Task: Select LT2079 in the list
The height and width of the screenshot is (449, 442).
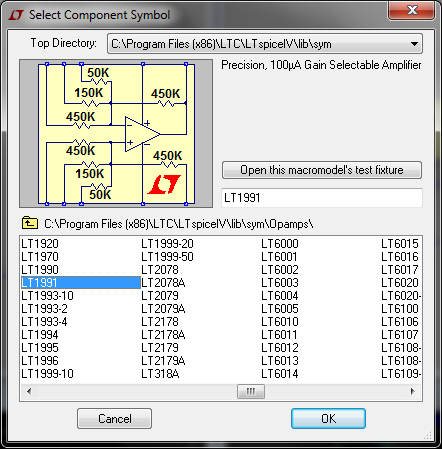Action: point(160,296)
